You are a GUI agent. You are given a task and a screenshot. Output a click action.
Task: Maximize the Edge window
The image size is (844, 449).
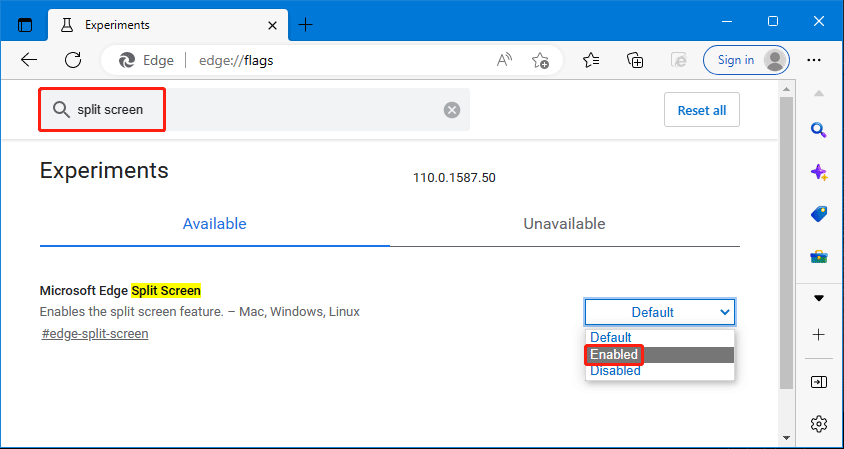point(773,21)
